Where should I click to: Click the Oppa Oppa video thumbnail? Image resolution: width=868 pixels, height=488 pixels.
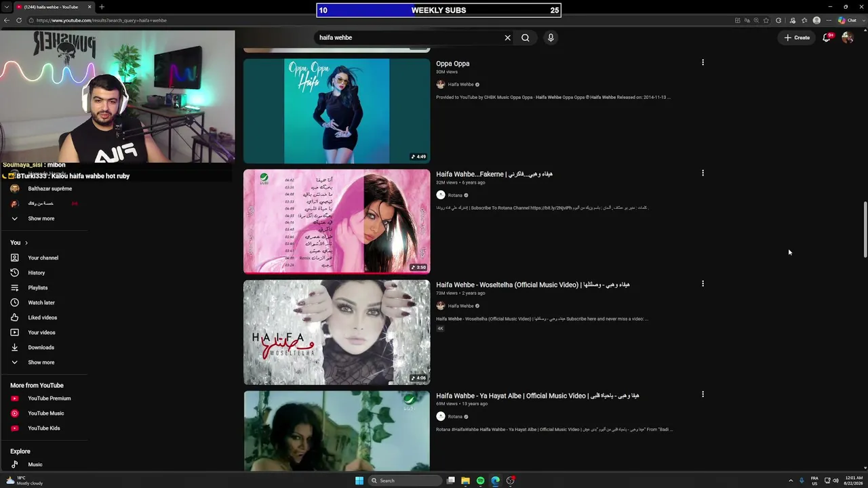point(337,111)
